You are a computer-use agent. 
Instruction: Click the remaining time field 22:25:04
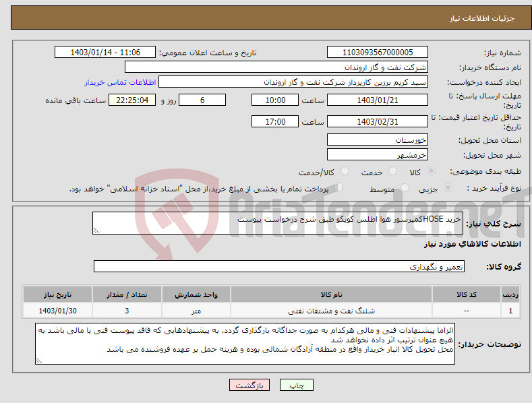[132, 100]
